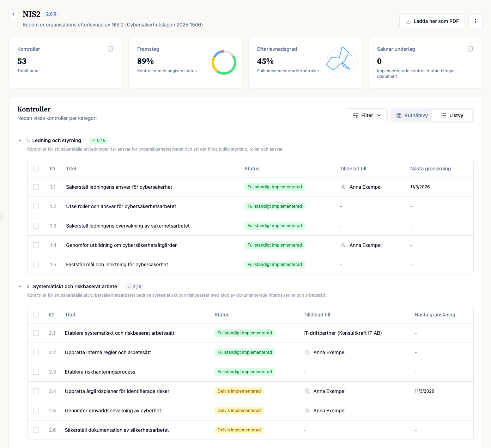Click IT-driftpartner (Konsultkraft IT AB) assignee

343,333
